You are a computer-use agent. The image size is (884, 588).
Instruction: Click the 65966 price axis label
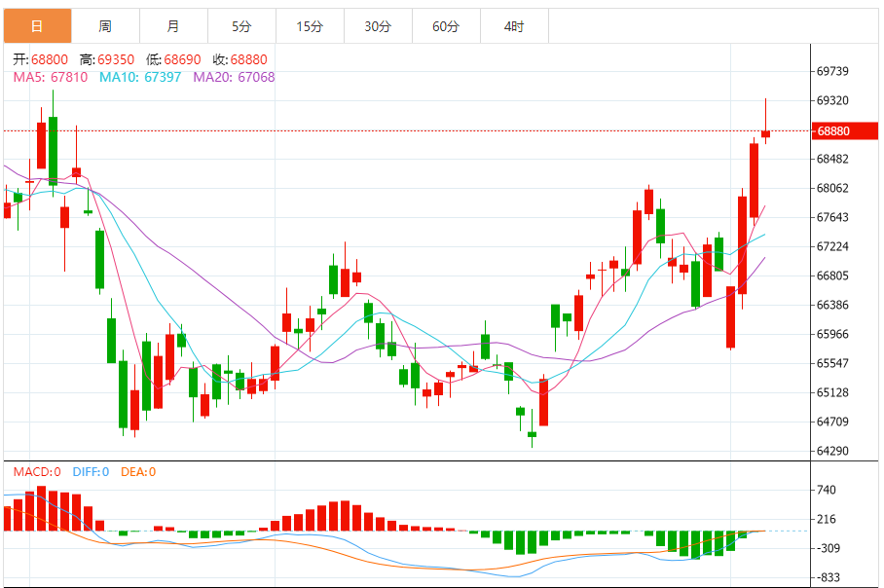pos(832,334)
